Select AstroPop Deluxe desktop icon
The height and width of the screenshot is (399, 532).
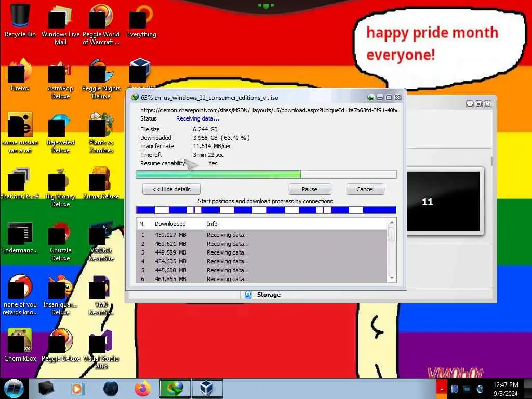[x=60, y=79]
